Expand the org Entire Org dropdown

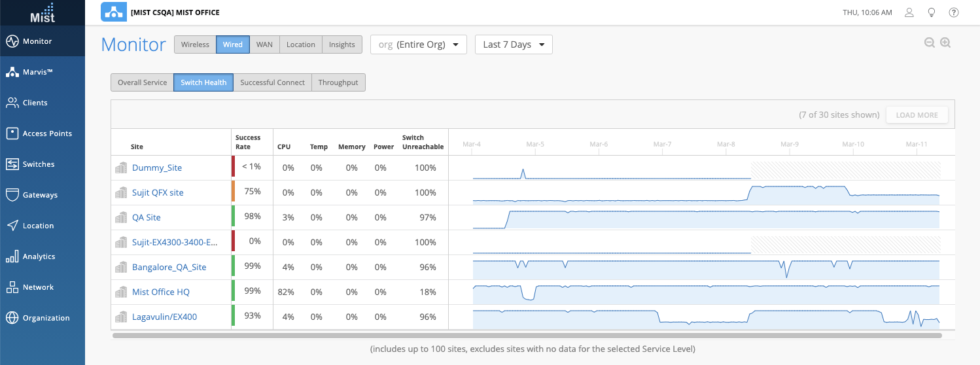coord(419,44)
